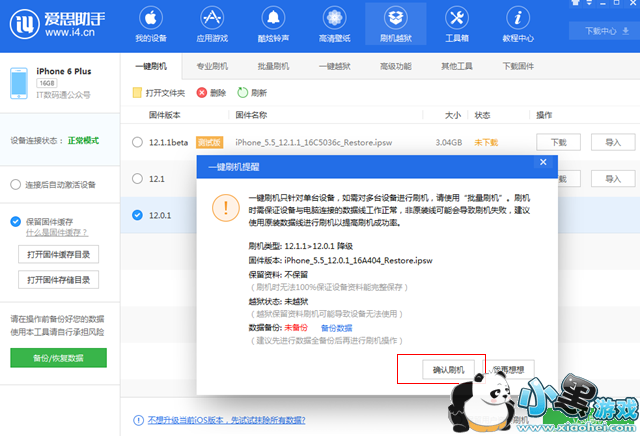Open 我的设备 from top navigation
This screenshot has height=436, width=640.
[x=151, y=24]
